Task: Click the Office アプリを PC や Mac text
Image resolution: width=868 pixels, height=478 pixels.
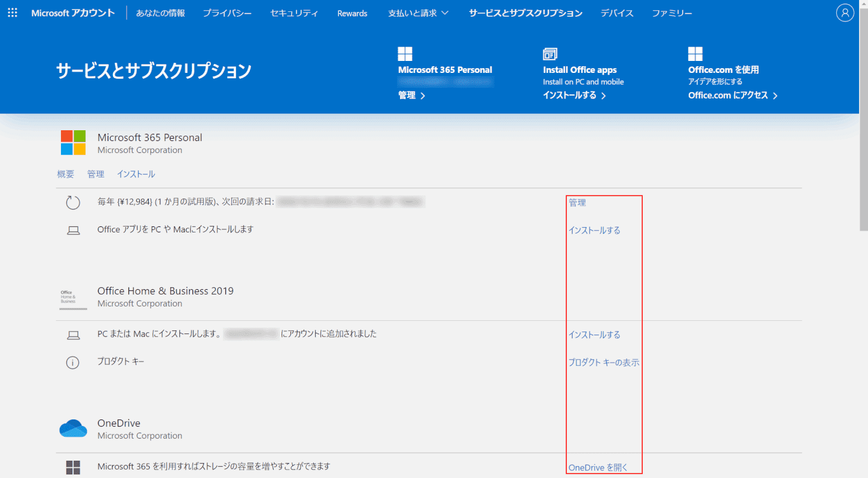Action: point(176,229)
